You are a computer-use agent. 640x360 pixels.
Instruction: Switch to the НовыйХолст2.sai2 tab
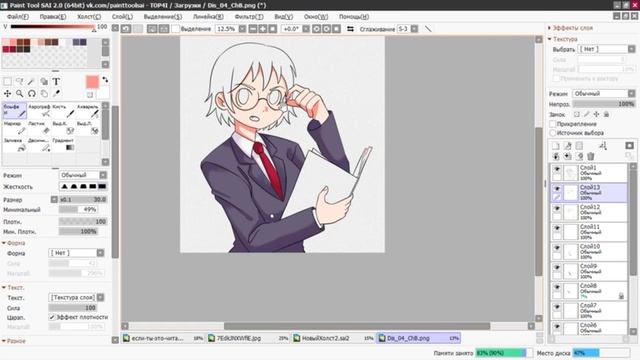pyautogui.click(x=333, y=338)
